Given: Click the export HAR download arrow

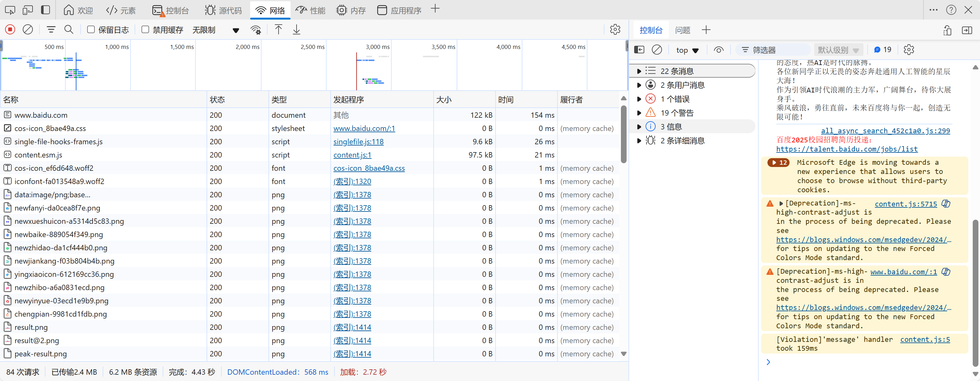Looking at the screenshot, I should pos(296,29).
